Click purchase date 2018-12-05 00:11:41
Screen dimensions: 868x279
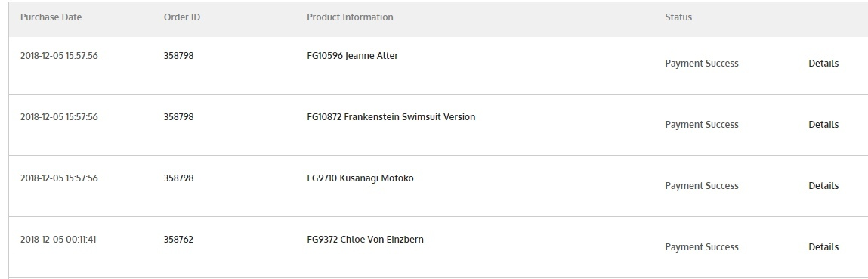coord(58,240)
